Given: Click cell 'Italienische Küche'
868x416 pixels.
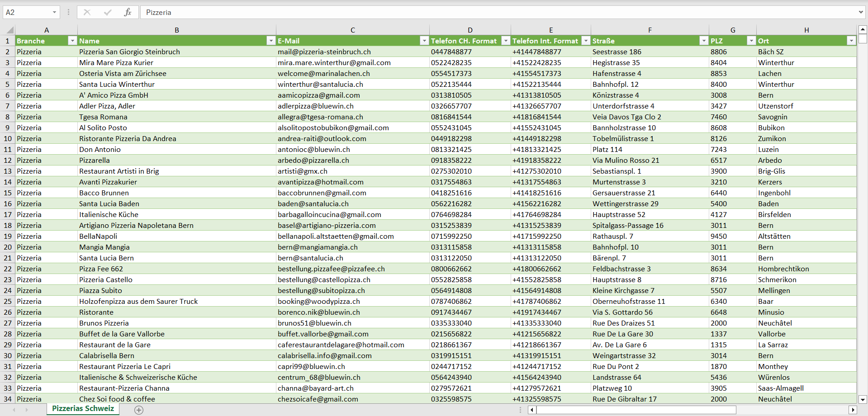Looking at the screenshot, I should point(177,214).
